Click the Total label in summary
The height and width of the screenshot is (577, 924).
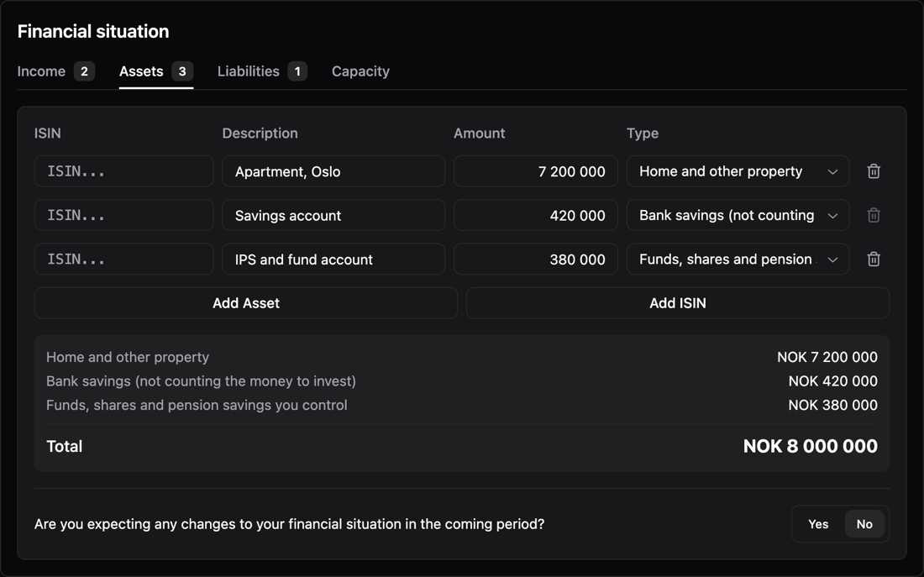point(64,446)
